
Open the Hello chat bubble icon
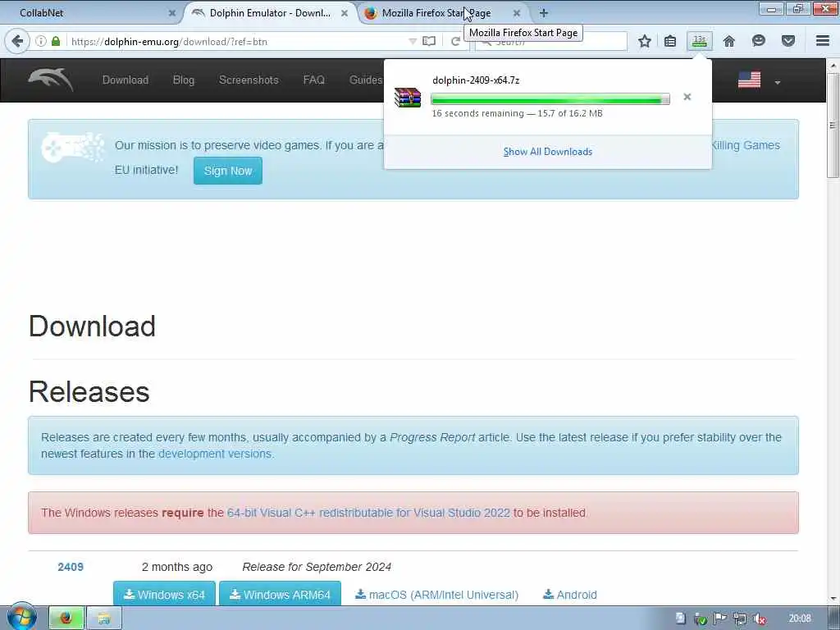coord(758,41)
